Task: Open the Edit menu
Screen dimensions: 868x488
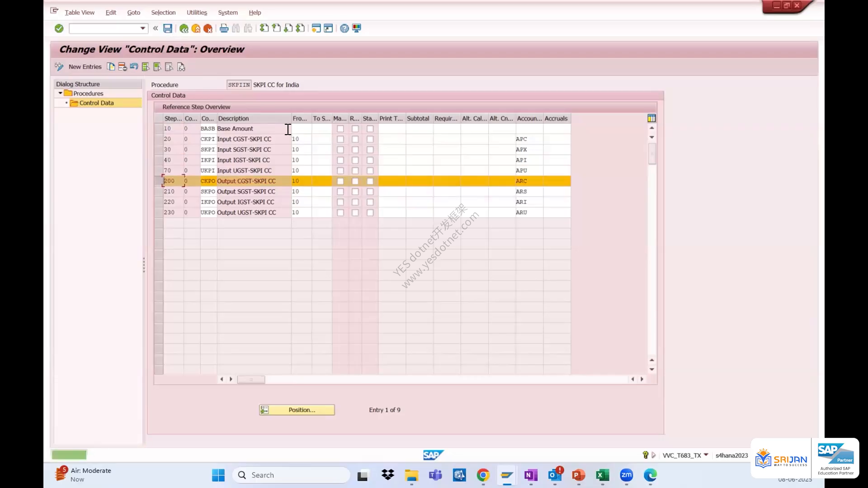Action: coord(111,13)
